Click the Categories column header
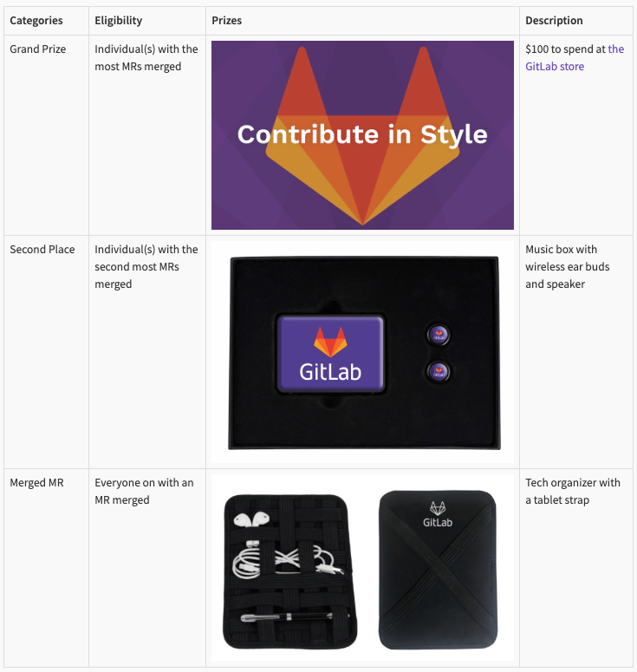637x672 pixels. 36,21
